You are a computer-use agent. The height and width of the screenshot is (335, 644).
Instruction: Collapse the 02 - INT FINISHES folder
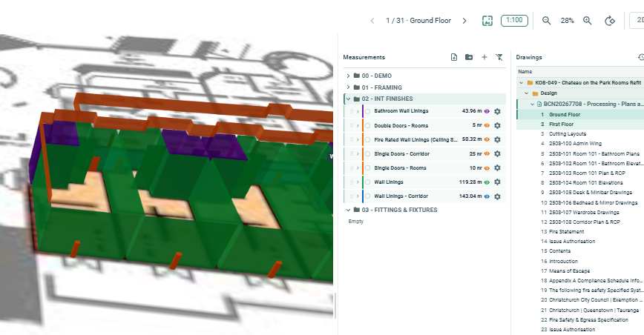point(348,99)
